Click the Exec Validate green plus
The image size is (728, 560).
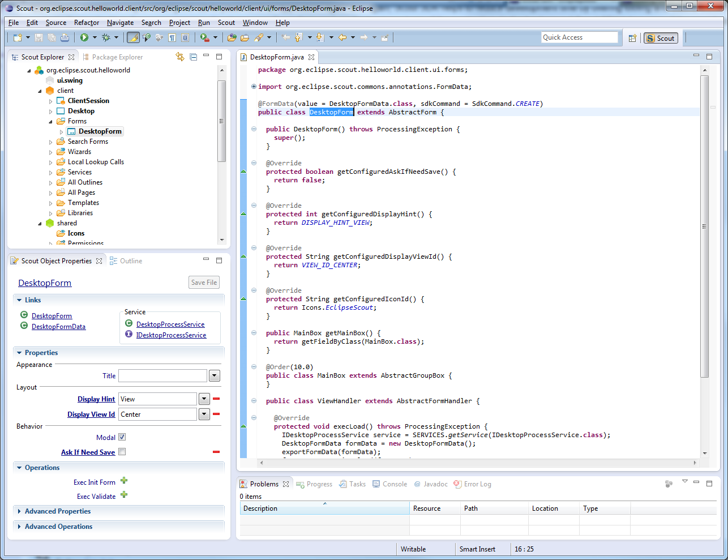[124, 495]
